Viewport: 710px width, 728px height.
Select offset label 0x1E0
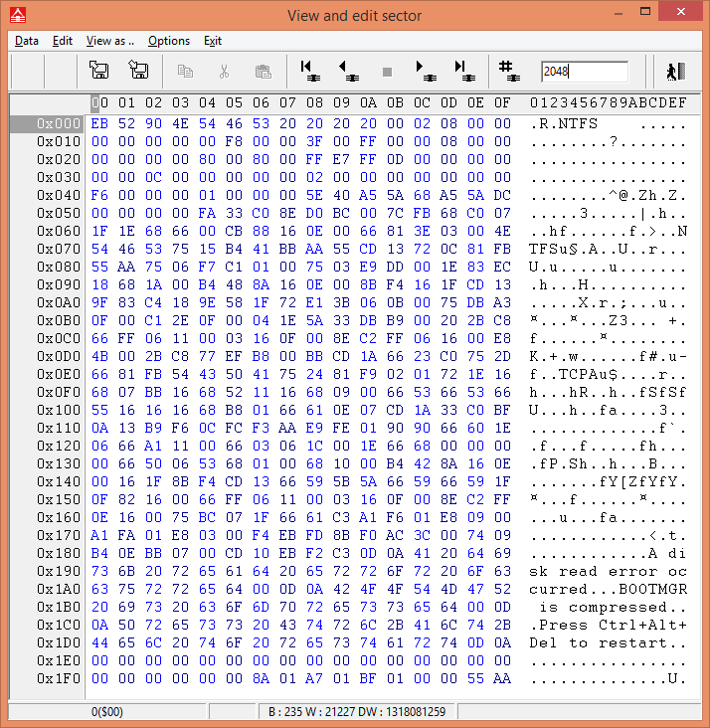[59, 660]
